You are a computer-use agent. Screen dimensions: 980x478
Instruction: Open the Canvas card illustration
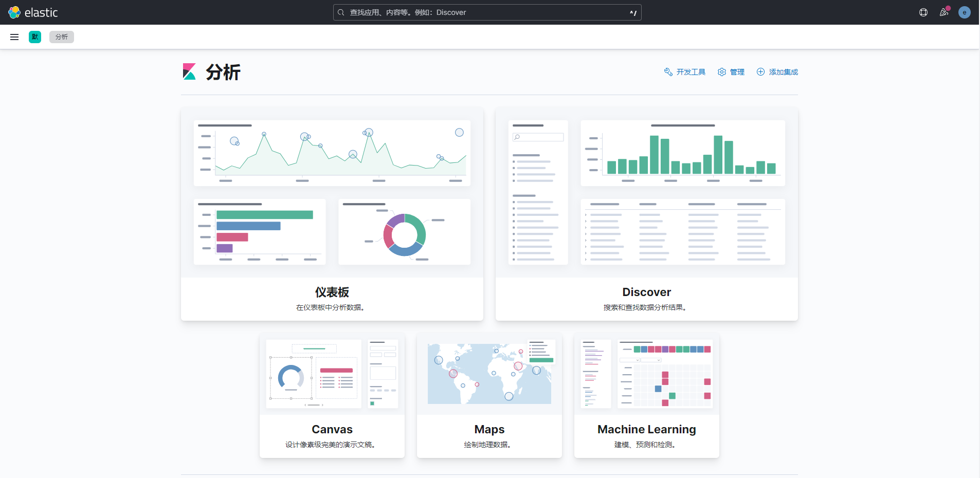click(x=332, y=374)
